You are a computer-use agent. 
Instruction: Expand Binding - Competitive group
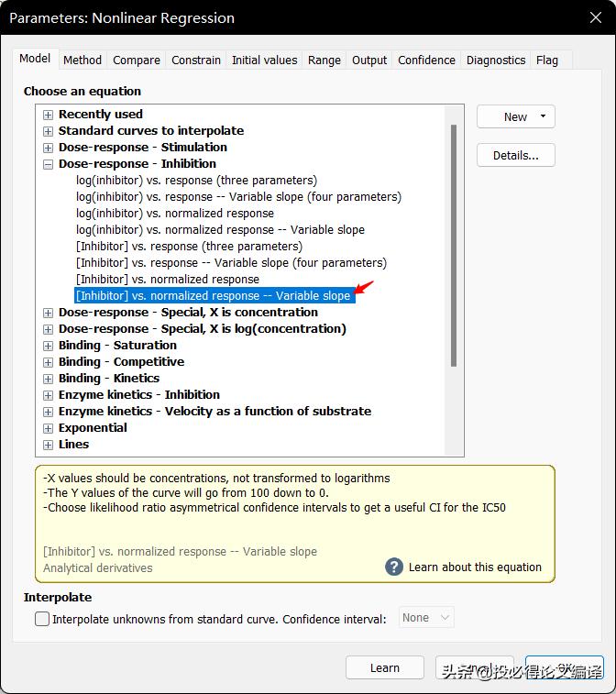click(48, 362)
